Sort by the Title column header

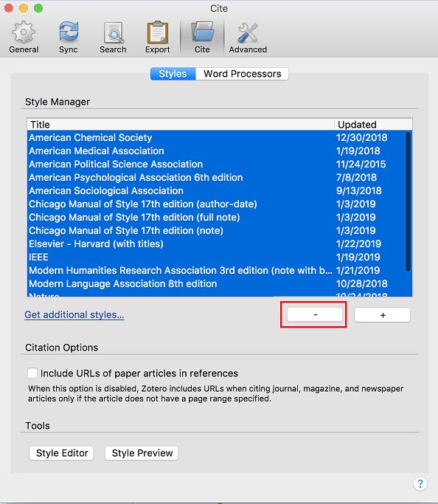pyautogui.click(x=181, y=125)
